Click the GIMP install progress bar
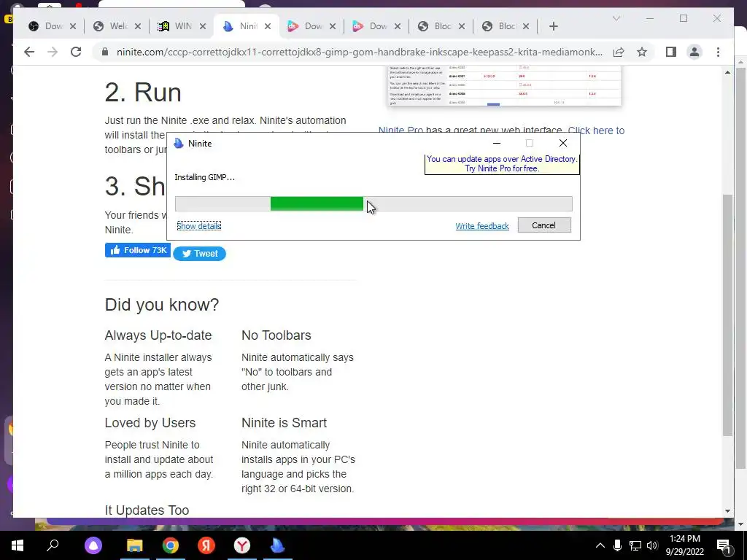747x560 pixels. (373, 204)
